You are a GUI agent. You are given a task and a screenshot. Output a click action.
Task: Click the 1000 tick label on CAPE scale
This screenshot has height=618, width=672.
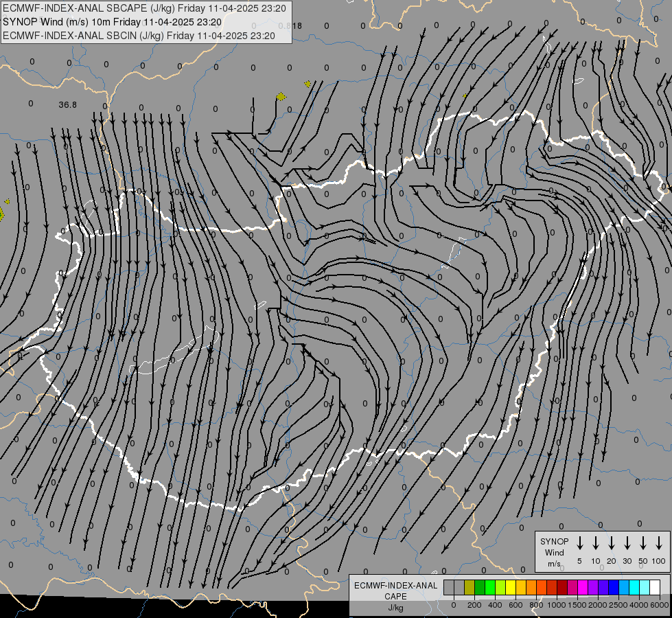[x=557, y=605]
